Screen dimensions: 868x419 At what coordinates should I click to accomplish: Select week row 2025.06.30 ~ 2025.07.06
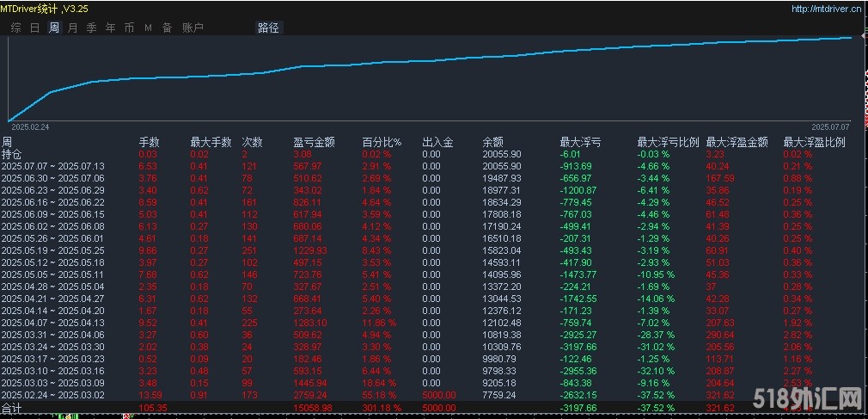(434, 178)
